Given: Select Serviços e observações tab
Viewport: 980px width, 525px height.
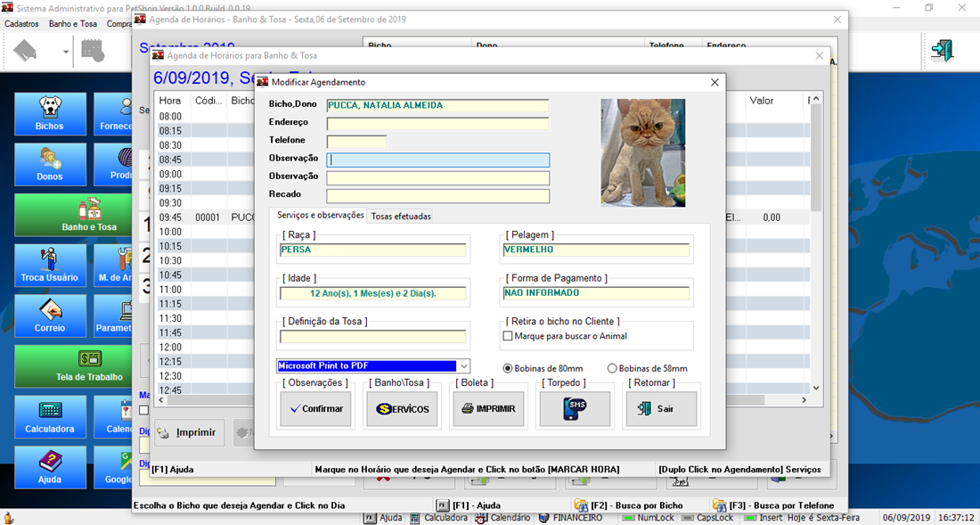Looking at the screenshot, I should pos(320,215).
